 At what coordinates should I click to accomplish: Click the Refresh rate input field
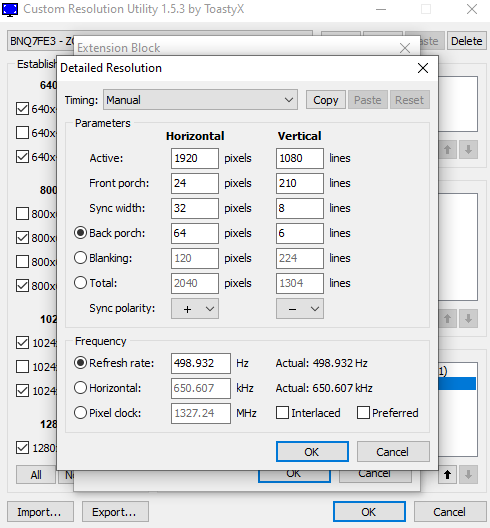point(201,363)
